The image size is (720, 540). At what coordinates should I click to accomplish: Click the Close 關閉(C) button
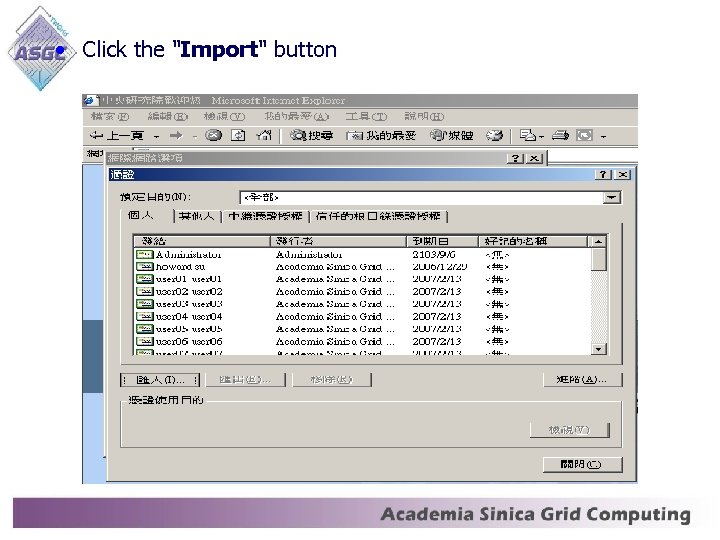pos(582,464)
